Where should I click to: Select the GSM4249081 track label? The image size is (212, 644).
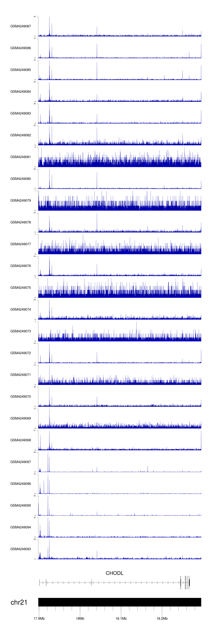[20, 157]
